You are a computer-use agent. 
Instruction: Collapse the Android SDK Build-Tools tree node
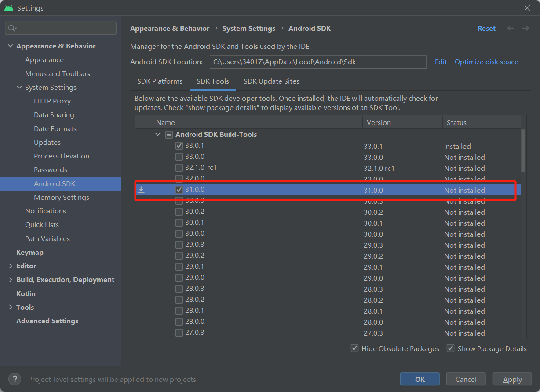(158, 135)
